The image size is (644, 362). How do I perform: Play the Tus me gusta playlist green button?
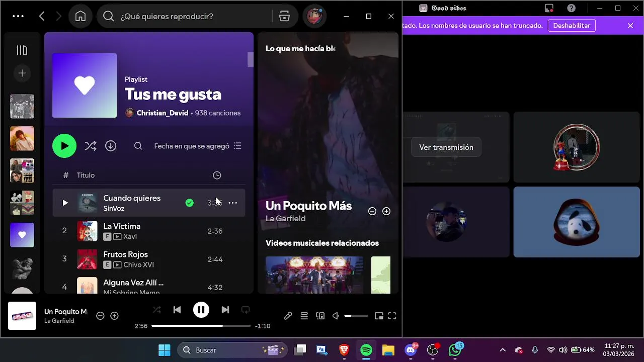pyautogui.click(x=64, y=146)
